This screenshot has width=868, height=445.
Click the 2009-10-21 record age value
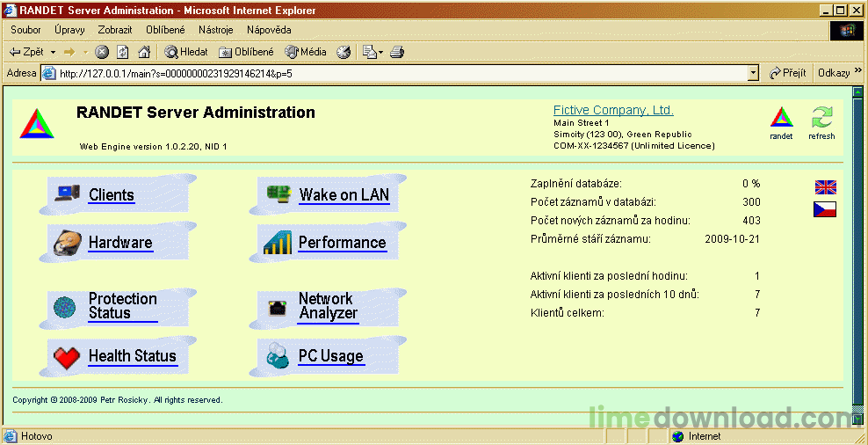pyautogui.click(x=733, y=239)
